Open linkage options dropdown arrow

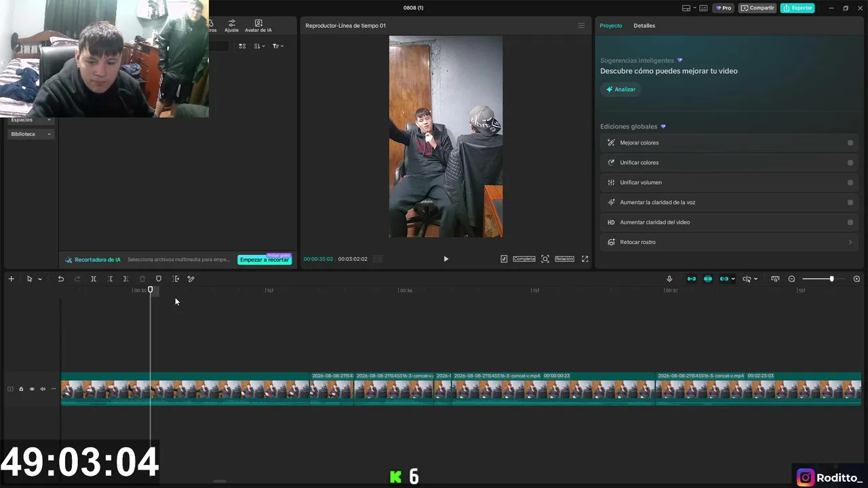733,279
